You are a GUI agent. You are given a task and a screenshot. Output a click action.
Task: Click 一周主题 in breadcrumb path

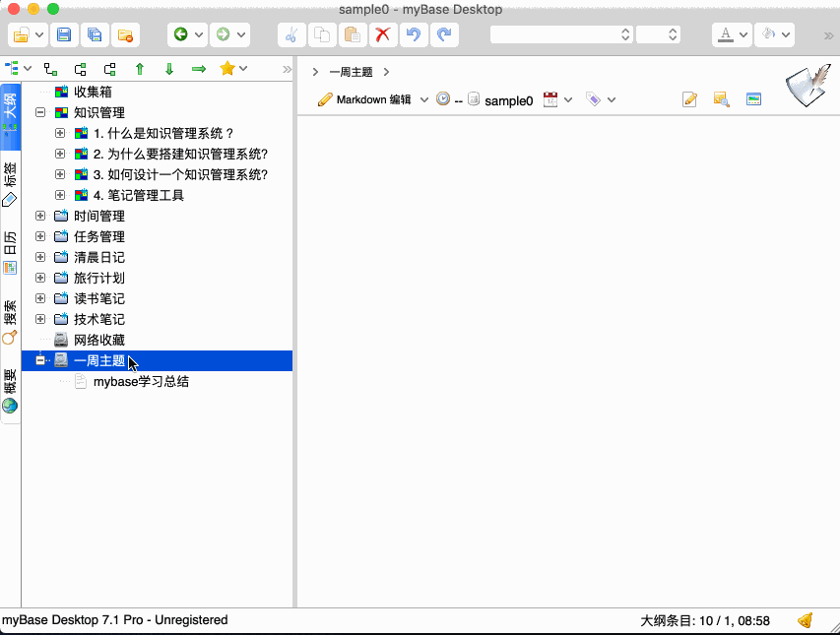[351, 72]
